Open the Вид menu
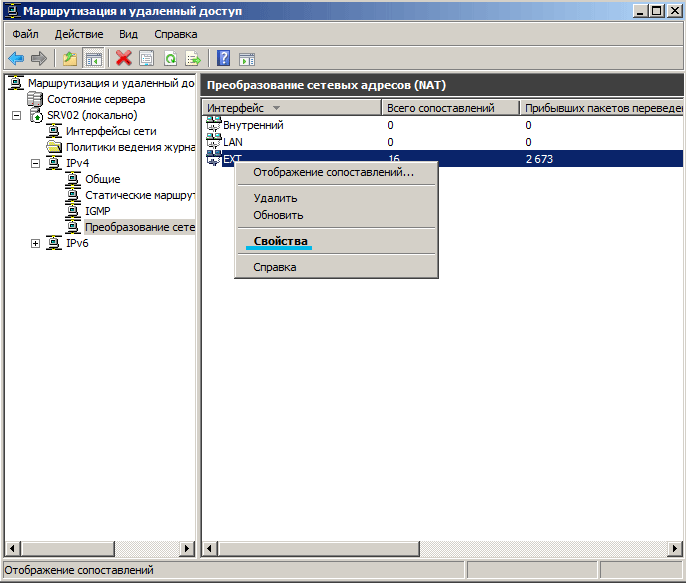This screenshot has height=583, width=686. [x=128, y=34]
